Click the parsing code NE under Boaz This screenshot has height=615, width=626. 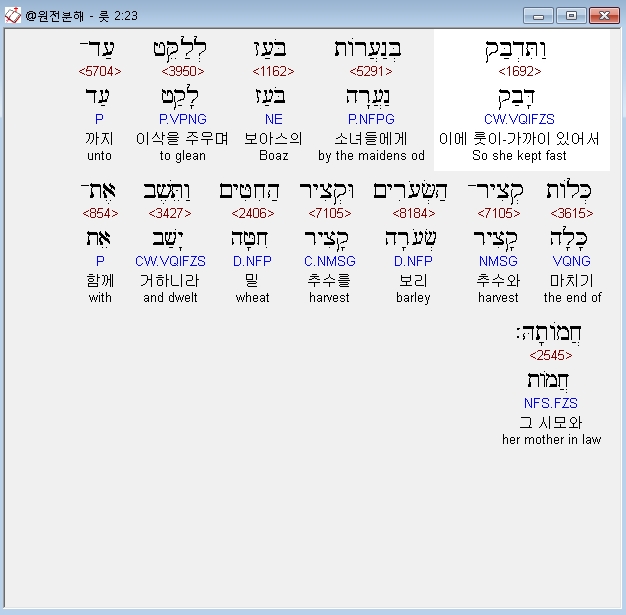pyautogui.click(x=273, y=119)
